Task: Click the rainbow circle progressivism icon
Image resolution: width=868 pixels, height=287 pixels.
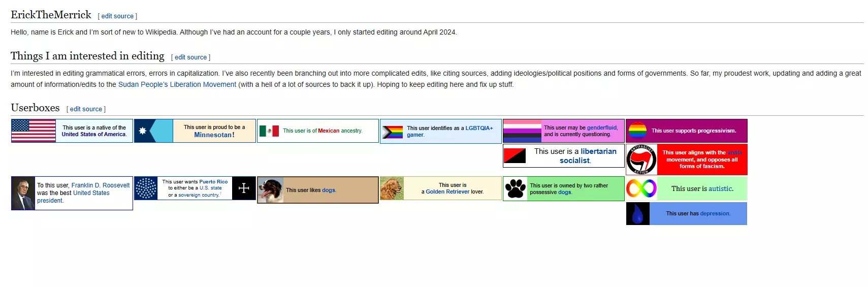Action: pyautogui.click(x=637, y=131)
